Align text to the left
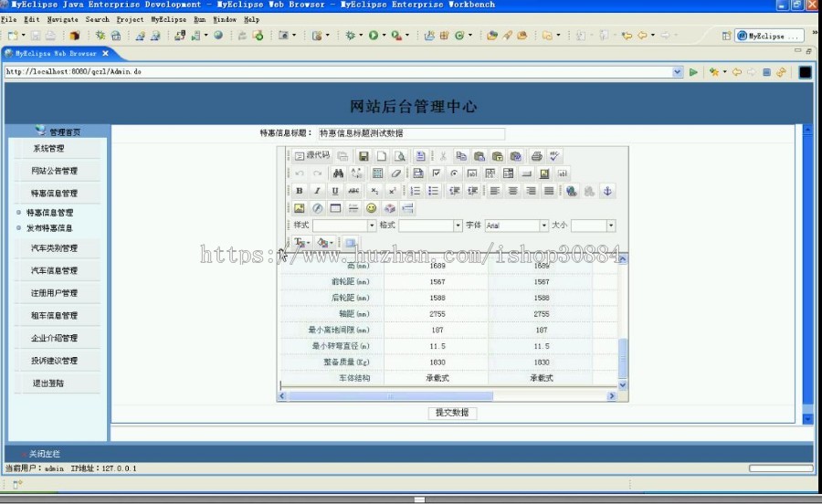The image size is (822, 504). (x=494, y=191)
